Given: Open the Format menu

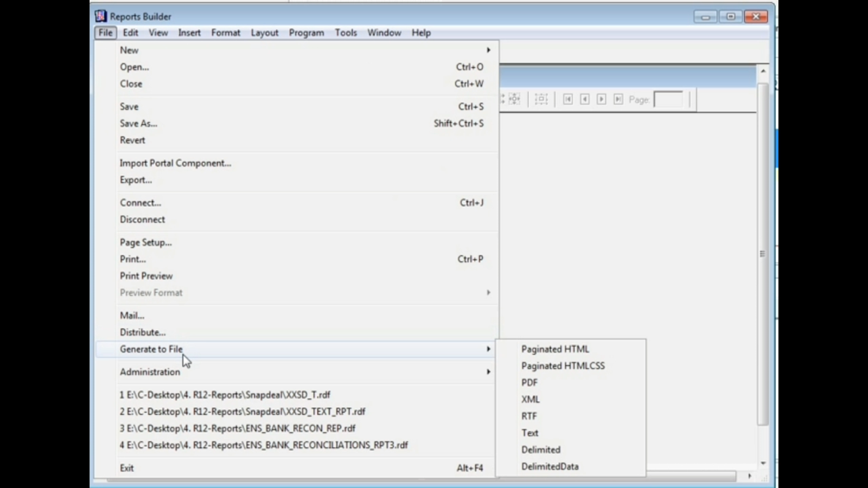Looking at the screenshot, I should (225, 33).
